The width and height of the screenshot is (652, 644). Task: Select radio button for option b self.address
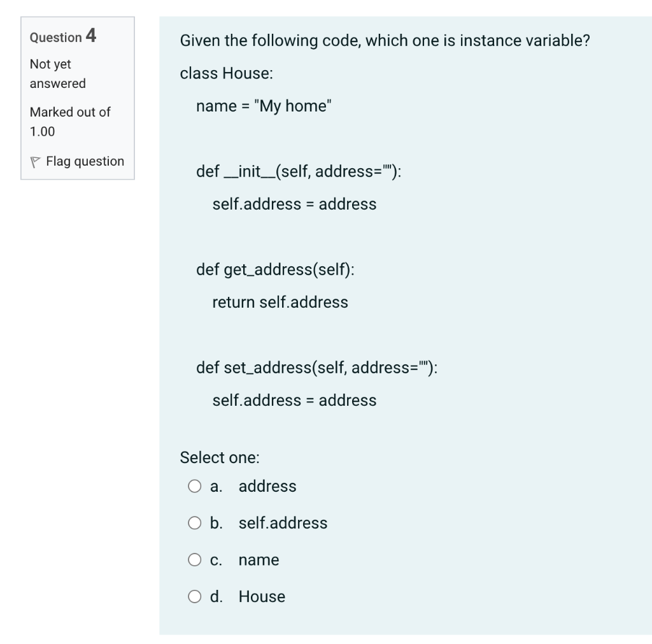point(194,523)
